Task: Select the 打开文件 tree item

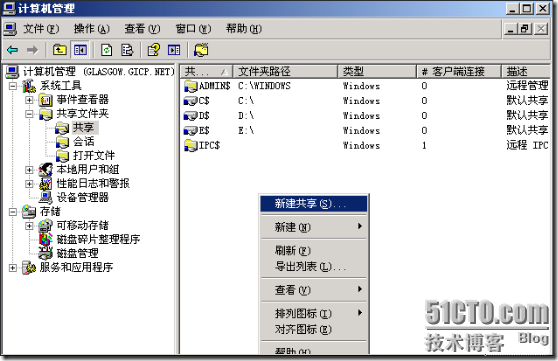Action: pos(94,156)
